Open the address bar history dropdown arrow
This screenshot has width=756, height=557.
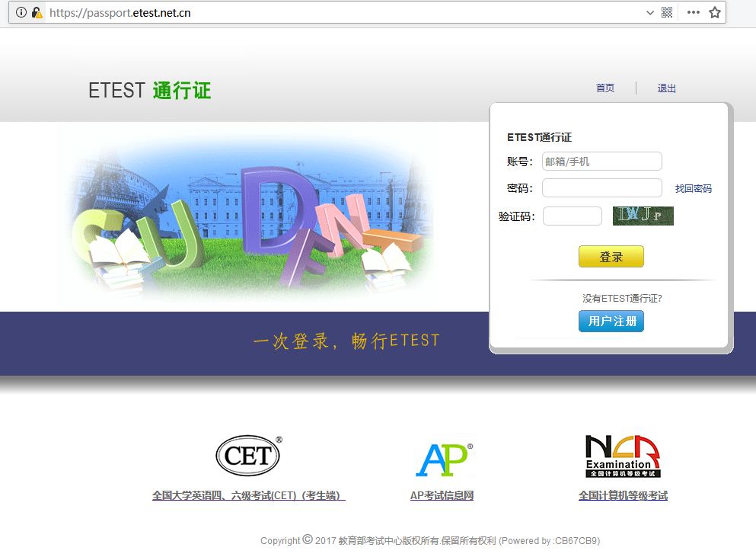click(x=649, y=12)
